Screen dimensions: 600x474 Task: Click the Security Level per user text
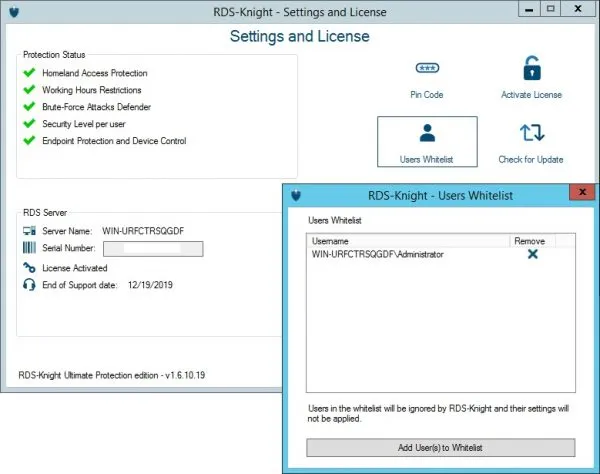point(84,124)
